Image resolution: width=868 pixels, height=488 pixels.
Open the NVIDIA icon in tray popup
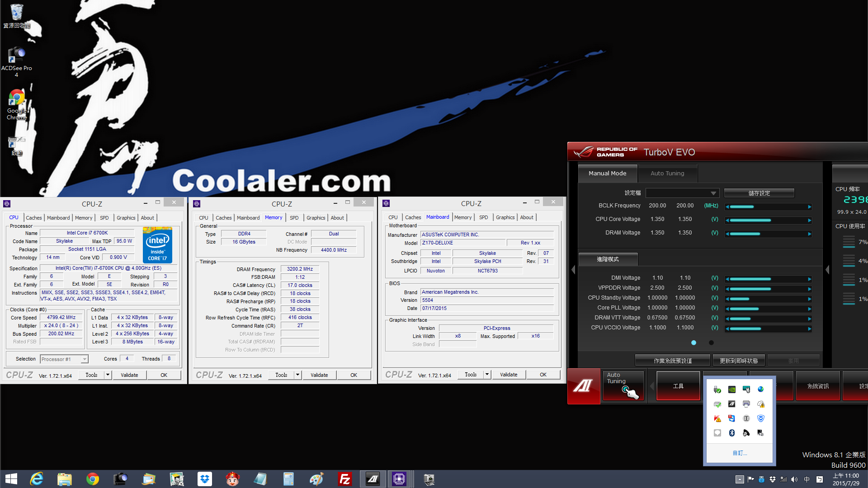click(x=731, y=389)
